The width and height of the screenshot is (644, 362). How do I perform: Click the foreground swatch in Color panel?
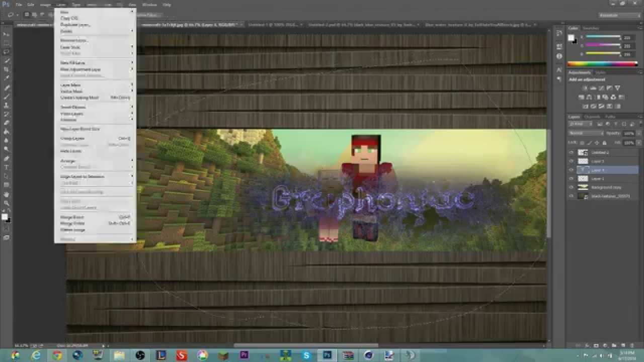(x=571, y=38)
